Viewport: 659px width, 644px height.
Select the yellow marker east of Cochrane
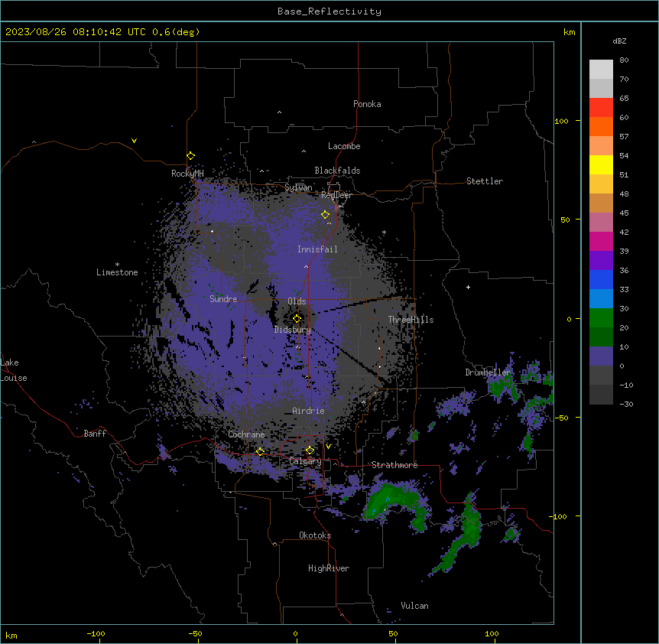tap(260, 451)
